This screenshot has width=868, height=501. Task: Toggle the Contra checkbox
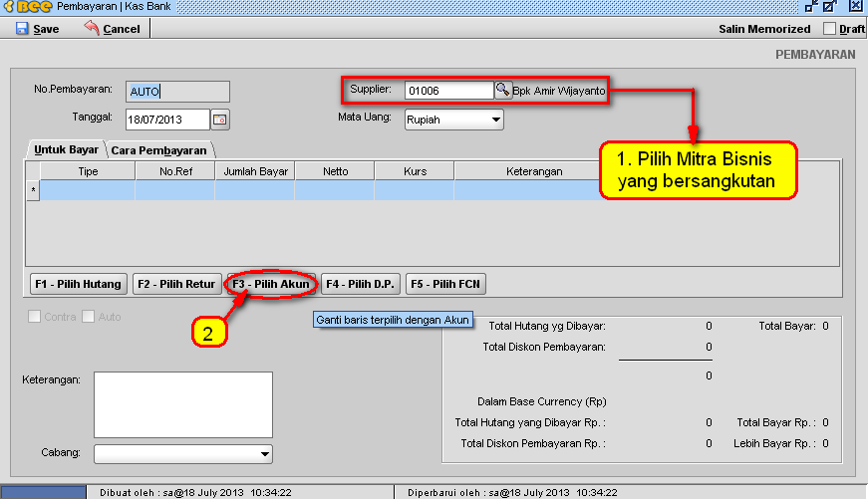pyautogui.click(x=34, y=317)
